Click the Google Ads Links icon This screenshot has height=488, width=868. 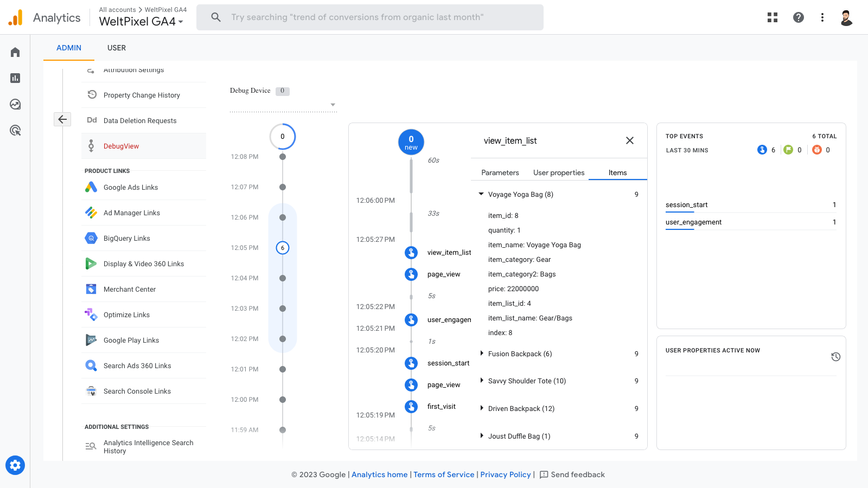click(91, 187)
